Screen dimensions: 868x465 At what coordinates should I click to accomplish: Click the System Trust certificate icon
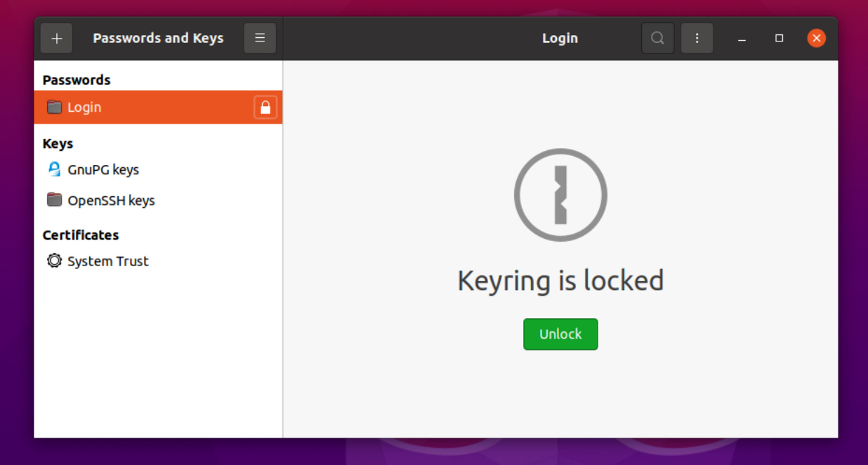[x=54, y=261]
